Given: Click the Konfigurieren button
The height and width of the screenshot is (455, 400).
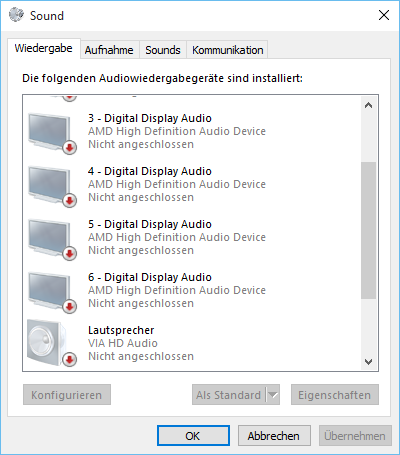Looking at the screenshot, I should pos(67,395).
